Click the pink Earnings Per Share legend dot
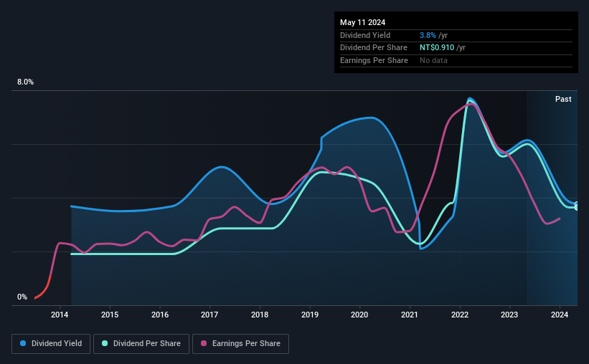The height and width of the screenshot is (364, 589). pos(204,343)
